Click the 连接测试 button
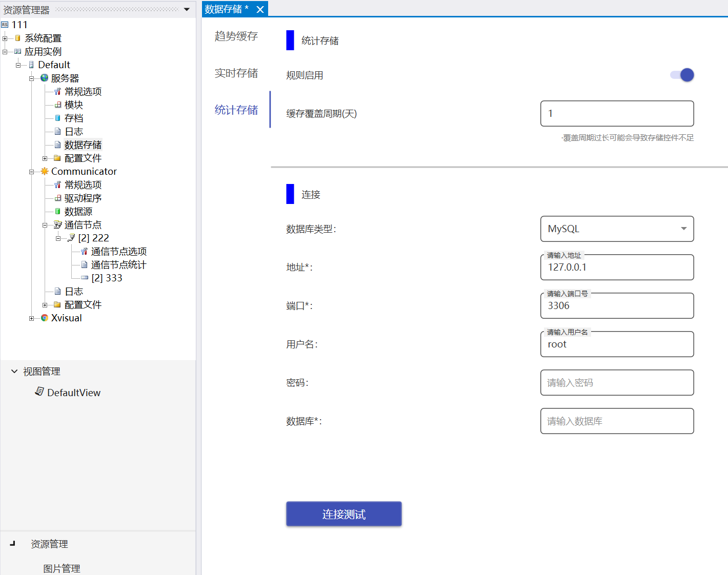The image size is (728, 575). (x=344, y=514)
